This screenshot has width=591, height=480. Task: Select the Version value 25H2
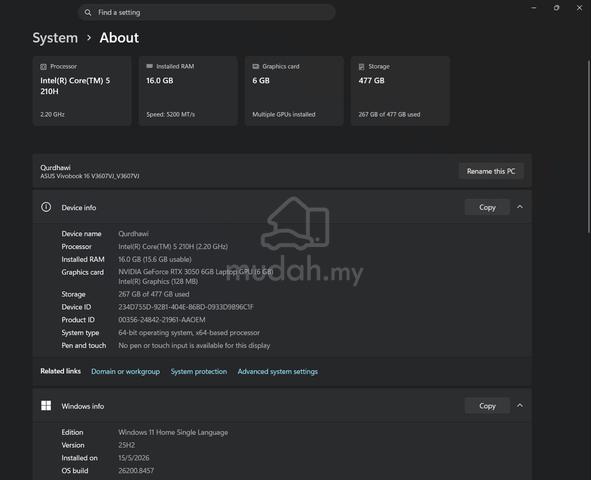coord(127,445)
